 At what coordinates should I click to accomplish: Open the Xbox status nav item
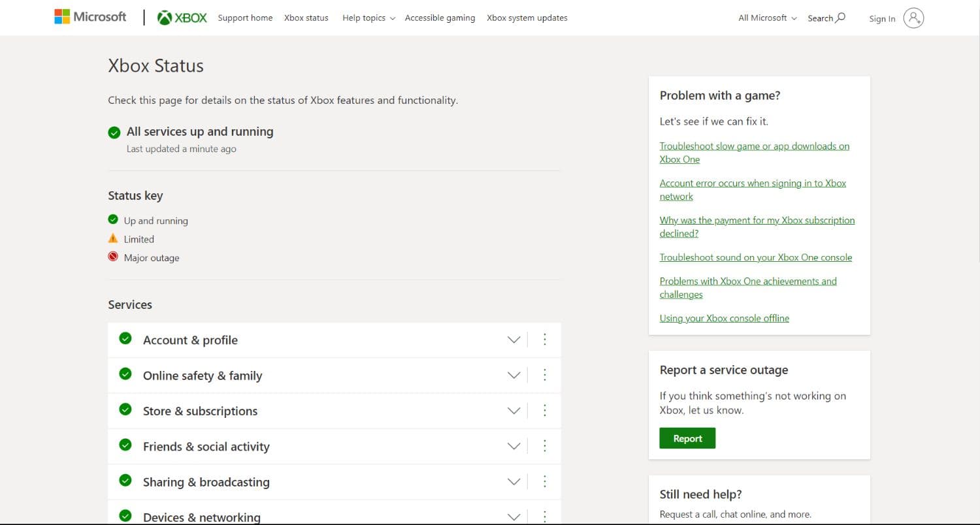pos(306,18)
